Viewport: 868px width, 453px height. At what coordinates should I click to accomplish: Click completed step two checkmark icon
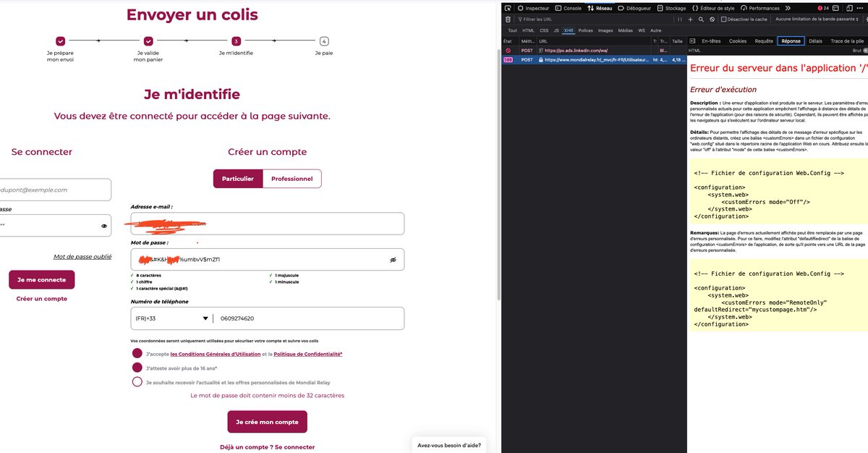[x=148, y=41]
